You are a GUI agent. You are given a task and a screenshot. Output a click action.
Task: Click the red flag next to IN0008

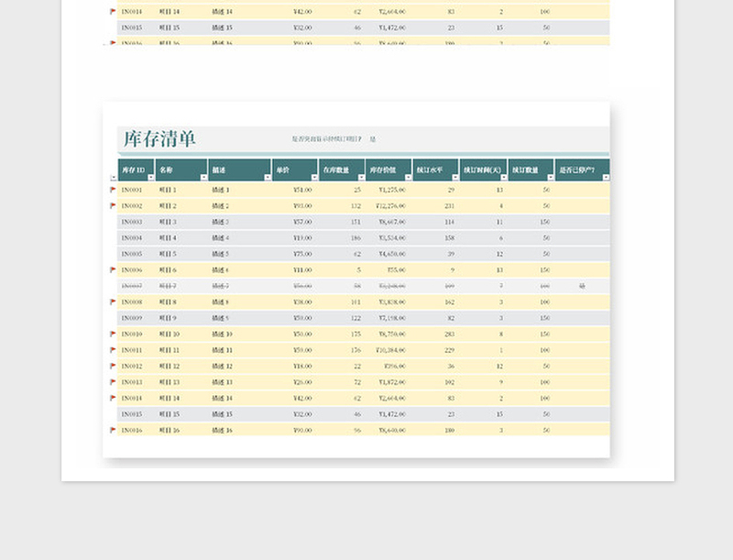(114, 302)
